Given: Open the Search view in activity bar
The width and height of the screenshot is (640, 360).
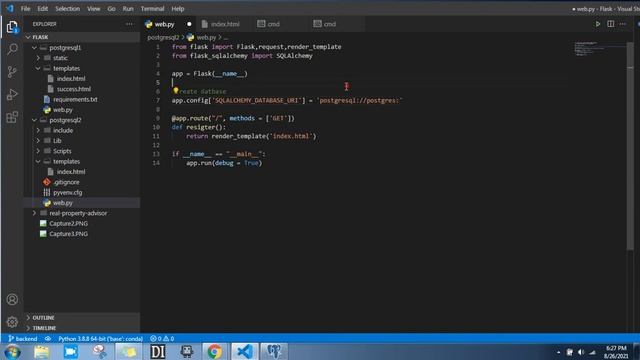Looking at the screenshot, I should 12,49.
